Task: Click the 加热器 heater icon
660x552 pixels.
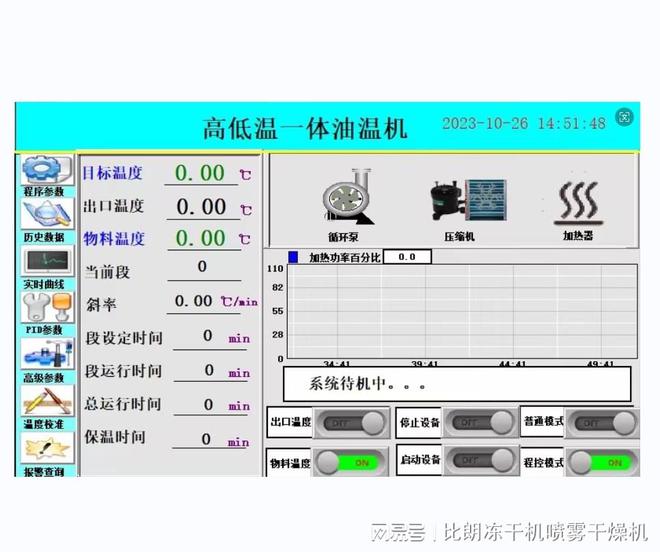Action: tap(578, 203)
